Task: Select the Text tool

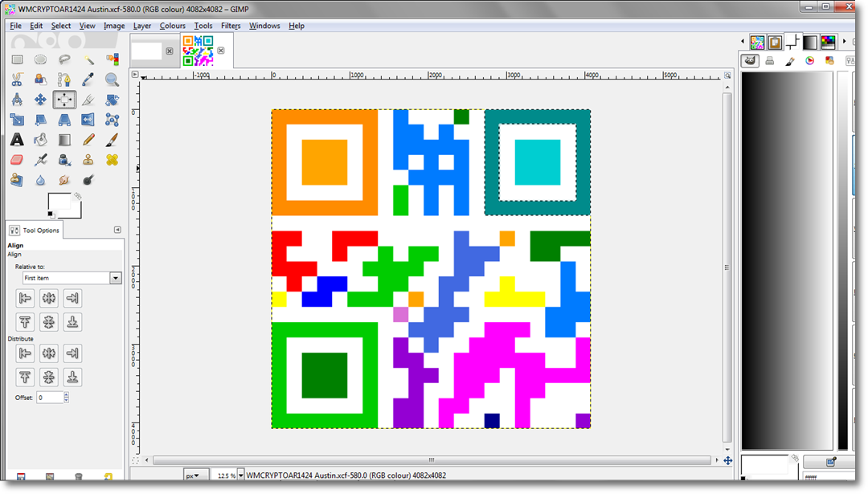Action: (x=17, y=140)
